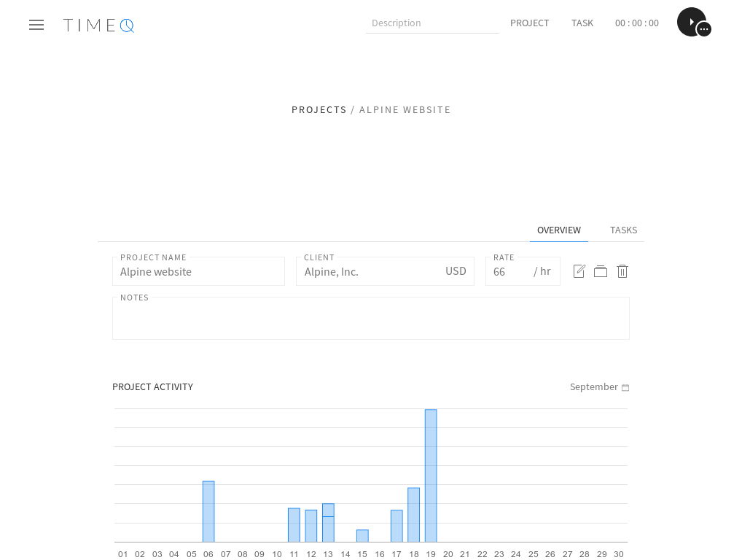This screenshot has width=742, height=560.
Task: Go back to PROJECTS breadcrumb
Action: 319,110
